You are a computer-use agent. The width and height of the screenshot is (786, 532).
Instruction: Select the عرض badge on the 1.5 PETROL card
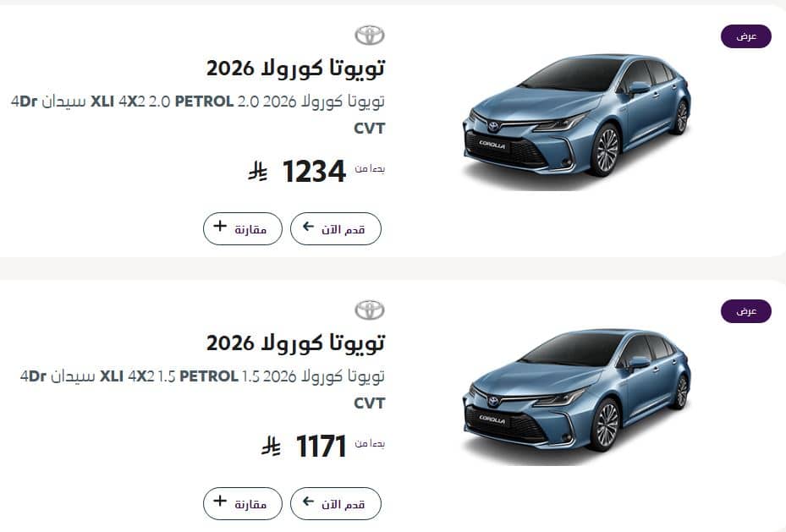coord(745,311)
